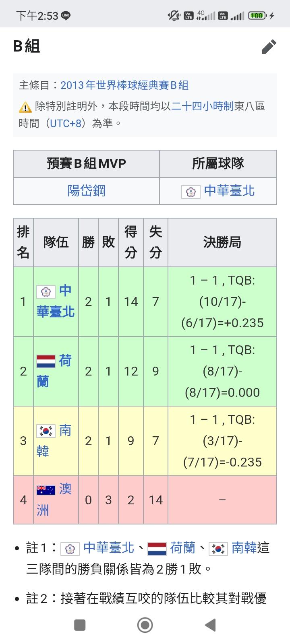Tap the UTC+8 link
Screen dimensions: 290x644
pyautogui.click(x=65, y=123)
